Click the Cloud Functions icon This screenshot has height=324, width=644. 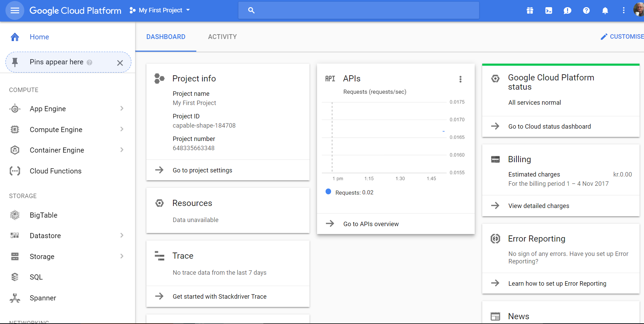[x=15, y=171]
